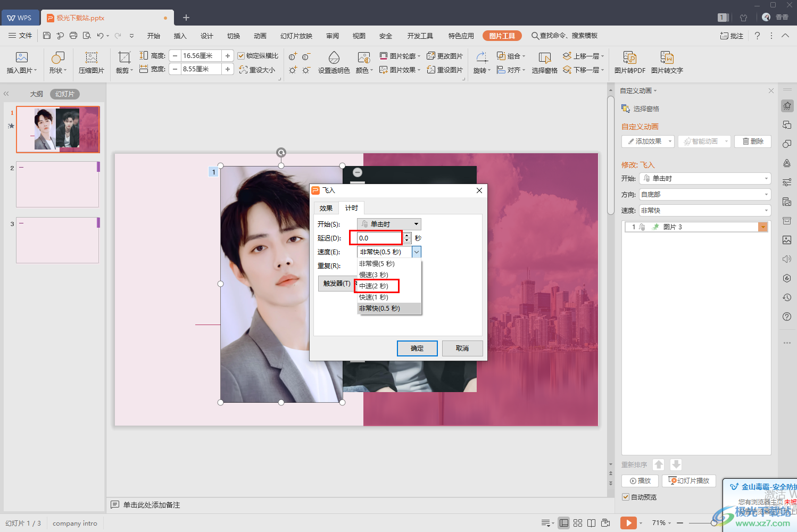Select the 非常慢(5 秒) speed option

(x=377, y=264)
